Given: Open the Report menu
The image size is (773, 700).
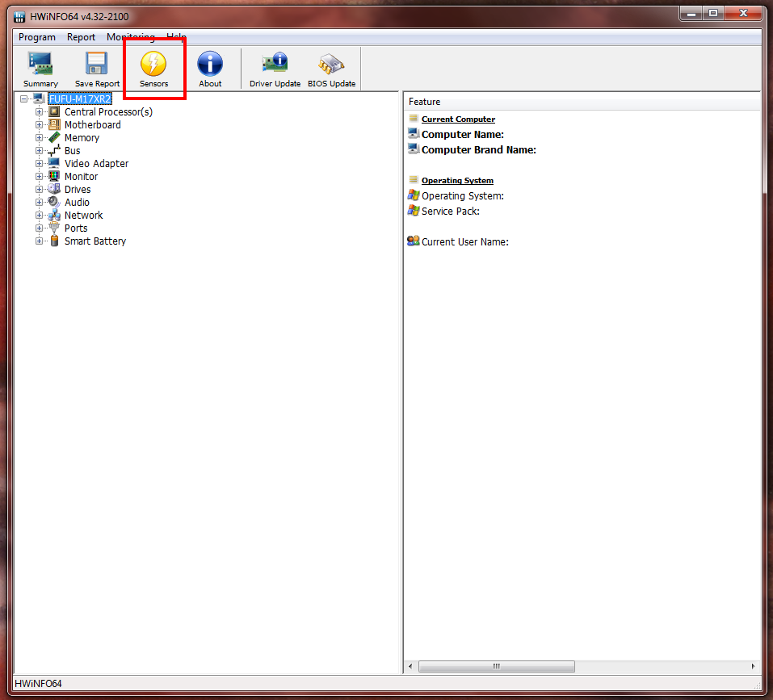Looking at the screenshot, I should tap(81, 37).
